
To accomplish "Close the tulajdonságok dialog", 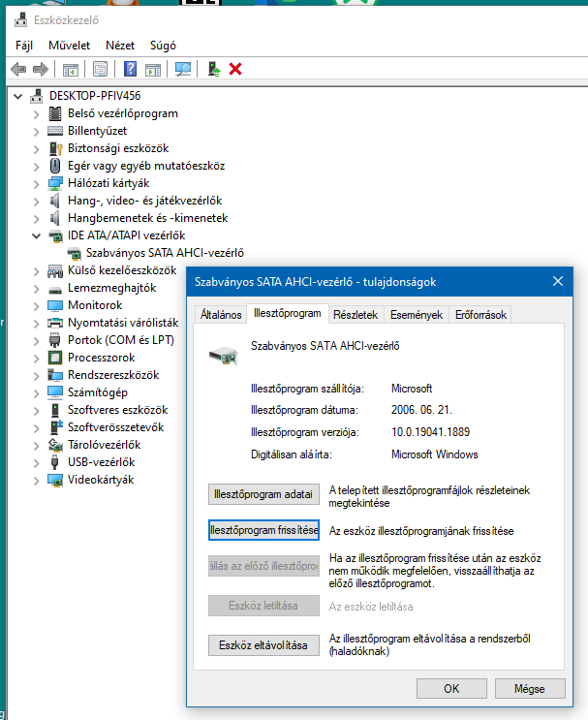I will 558,281.
